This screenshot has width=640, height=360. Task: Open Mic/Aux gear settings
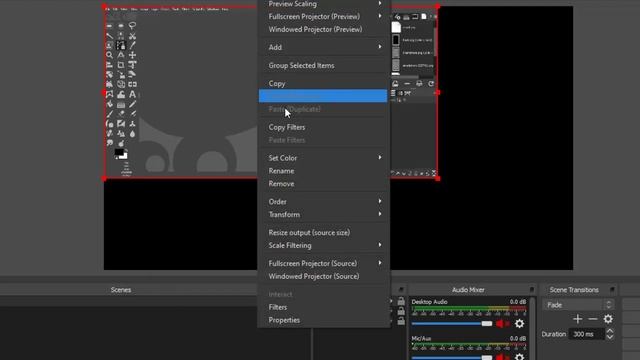(519, 357)
